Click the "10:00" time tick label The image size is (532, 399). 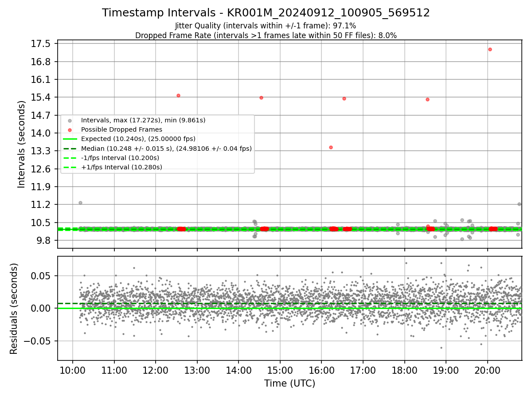[x=73, y=371]
